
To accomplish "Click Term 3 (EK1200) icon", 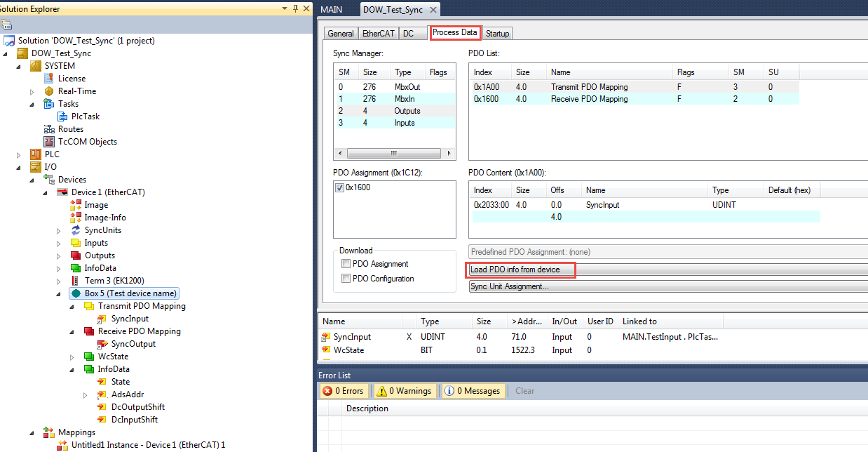I will (76, 281).
